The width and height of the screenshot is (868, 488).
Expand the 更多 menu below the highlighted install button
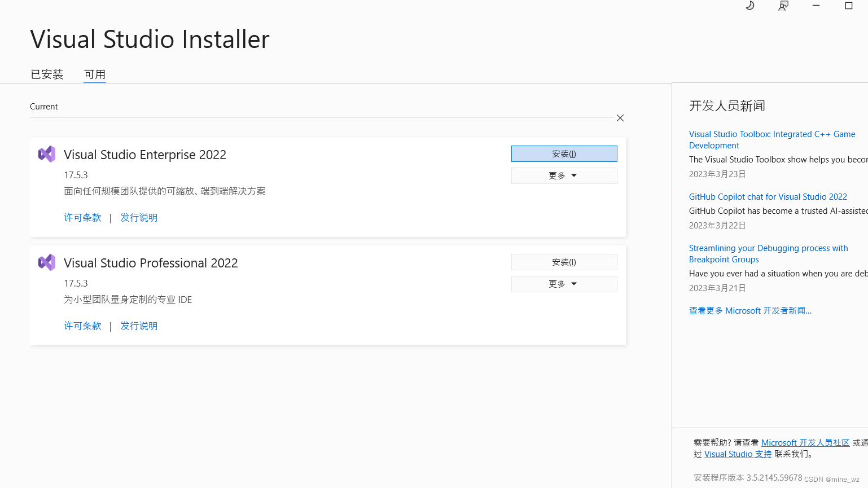point(564,175)
